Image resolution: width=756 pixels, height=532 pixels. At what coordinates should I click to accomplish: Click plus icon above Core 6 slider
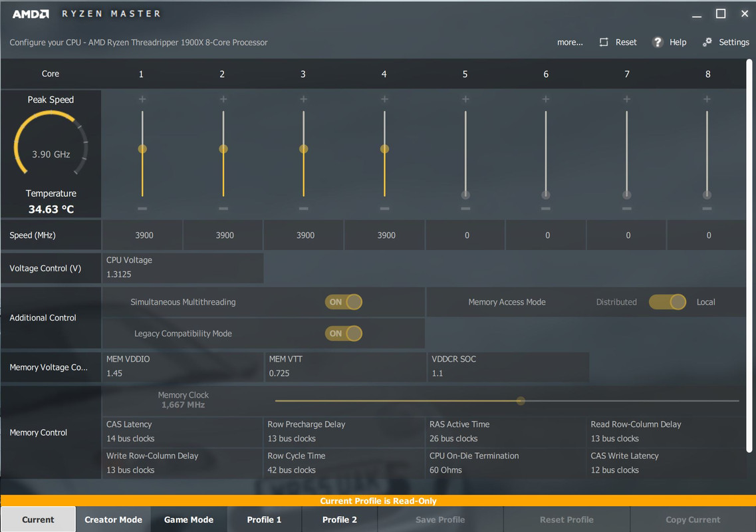tap(546, 99)
